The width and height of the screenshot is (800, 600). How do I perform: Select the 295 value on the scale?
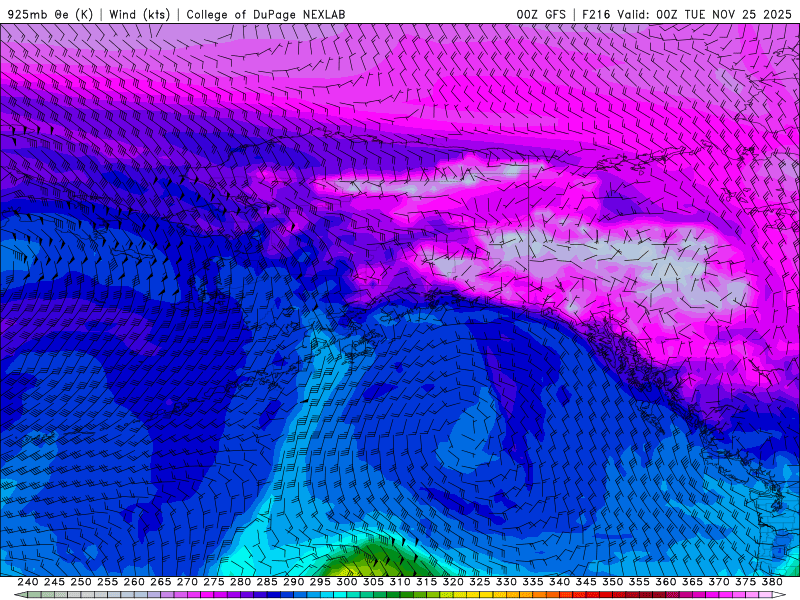320,582
